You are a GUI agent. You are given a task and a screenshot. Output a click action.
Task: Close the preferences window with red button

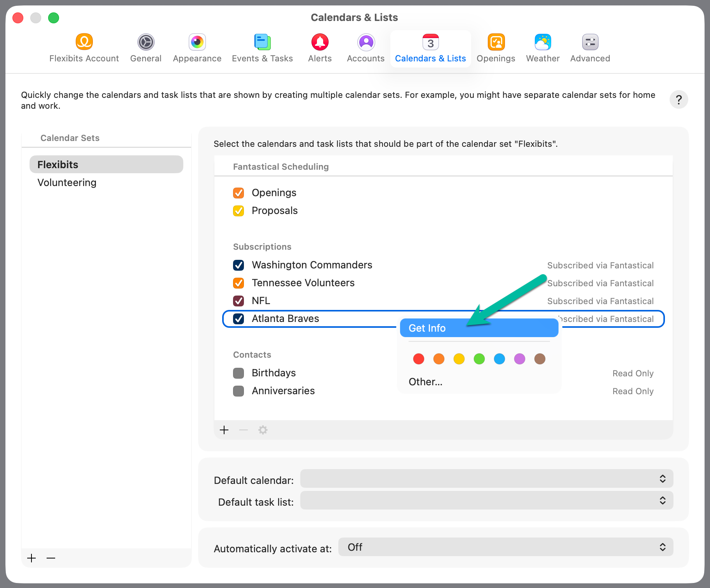coord(18,18)
